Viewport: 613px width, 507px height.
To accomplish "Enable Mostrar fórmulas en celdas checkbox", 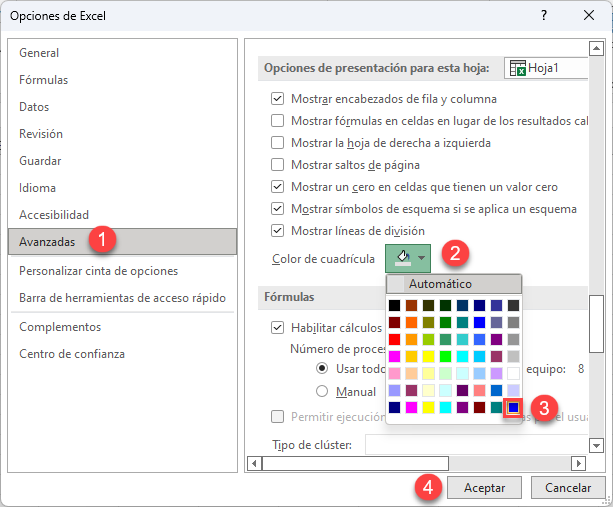I will 278,120.
